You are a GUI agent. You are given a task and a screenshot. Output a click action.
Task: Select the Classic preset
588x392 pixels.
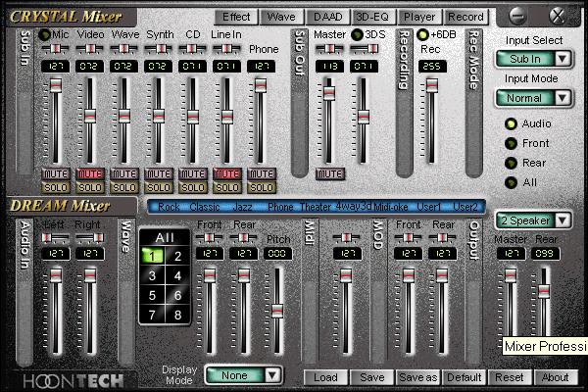(205, 207)
